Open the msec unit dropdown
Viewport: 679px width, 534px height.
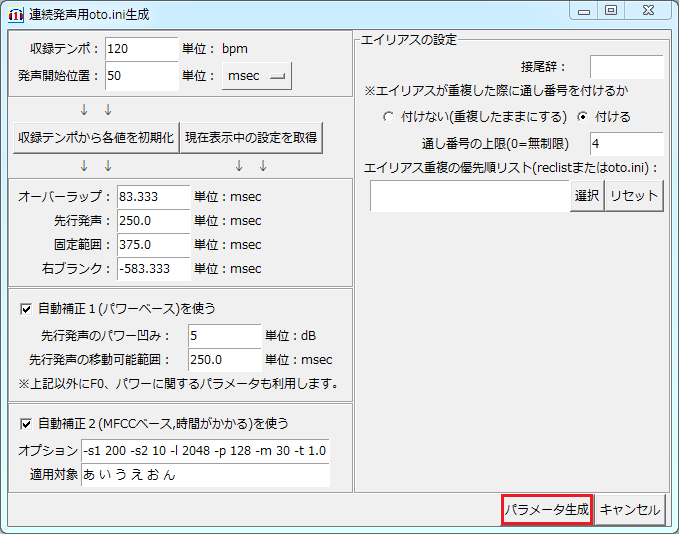256,76
